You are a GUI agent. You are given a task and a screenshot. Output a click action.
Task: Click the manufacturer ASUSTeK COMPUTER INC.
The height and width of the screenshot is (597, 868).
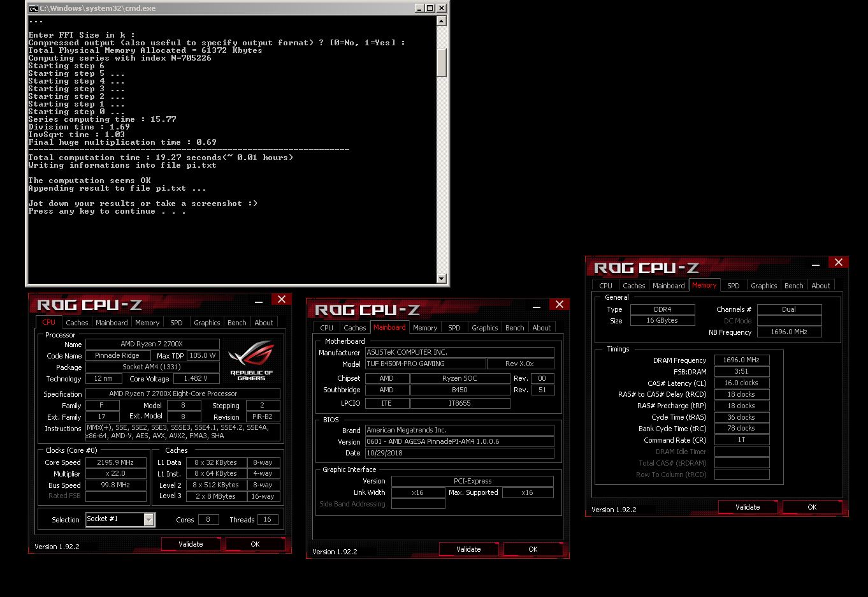coord(459,352)
